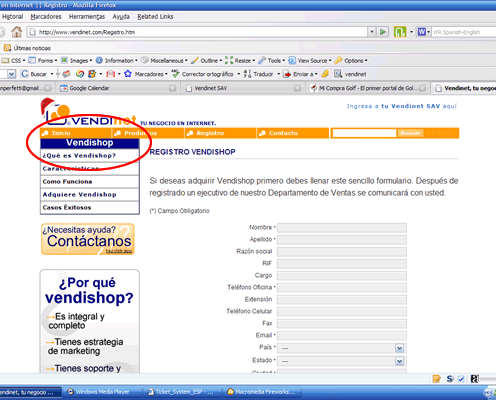
Task: Click the green search engine icon
Action: coord(400,32)
